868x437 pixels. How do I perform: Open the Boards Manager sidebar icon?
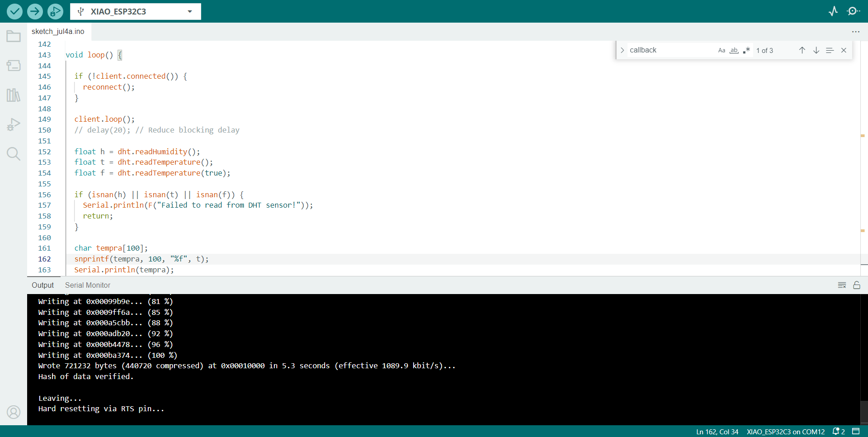(x=14, y=66)
